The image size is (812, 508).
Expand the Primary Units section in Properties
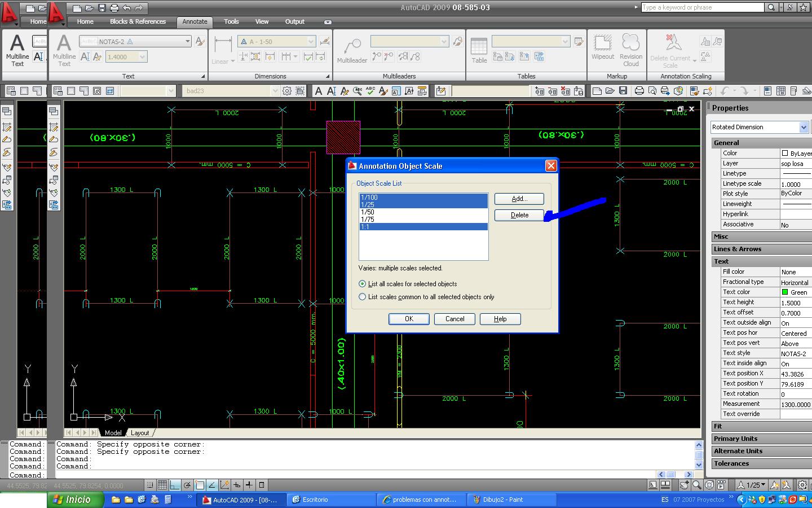(x=761, y=439)
